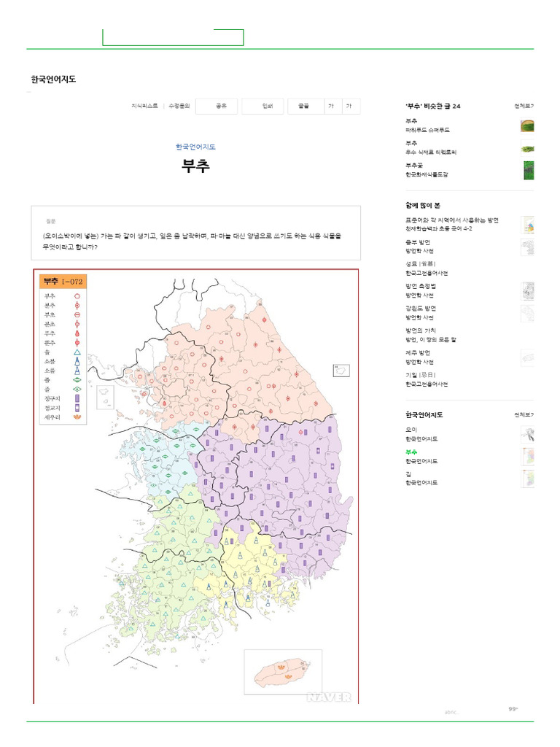Open the 중부 방언 article
This screenshot has width=560, height=747.
[x=418, y=242]
